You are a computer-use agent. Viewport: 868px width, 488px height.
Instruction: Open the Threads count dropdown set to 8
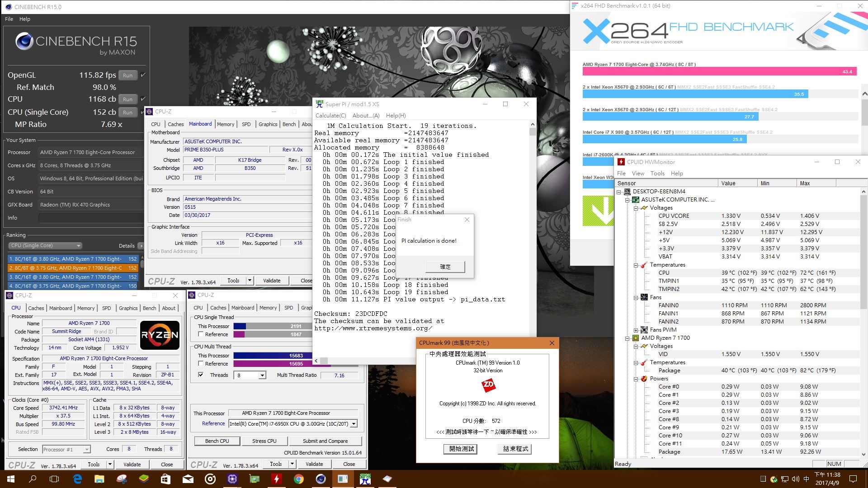262,375
